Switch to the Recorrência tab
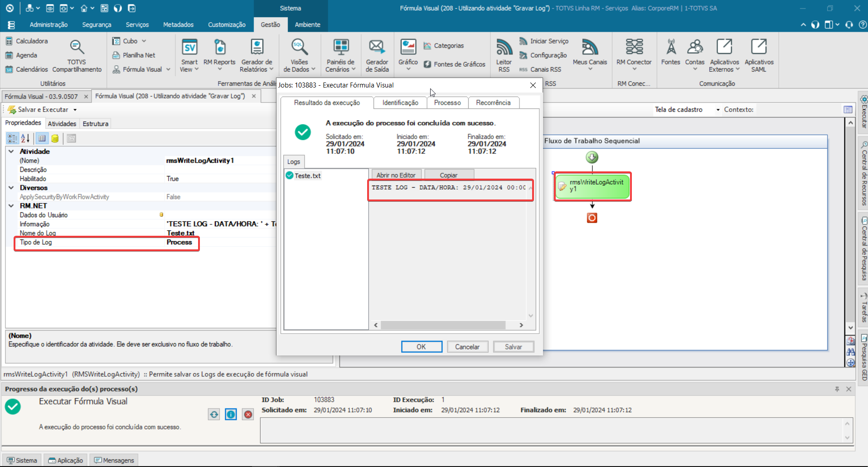The height and width of the screenshot is (467, 868). [493, 103]
